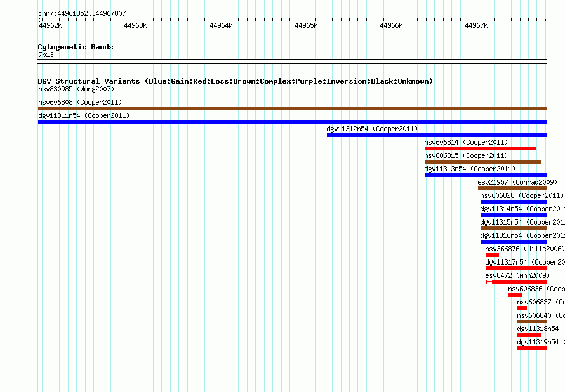565x392 pixels.
Task: Click the blue dgv11313n54 gain bar
Action: 486,175
